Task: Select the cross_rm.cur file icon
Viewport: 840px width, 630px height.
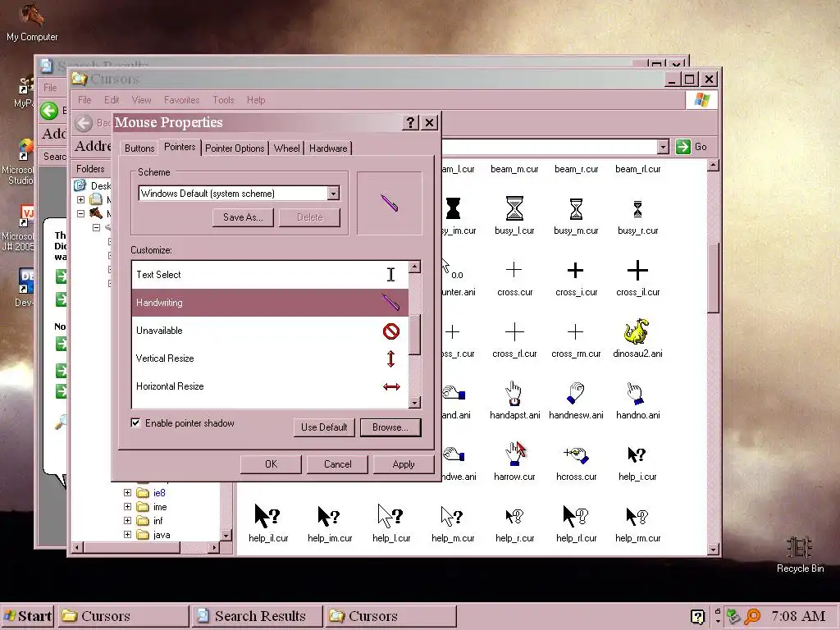Action: (x=575, y=332)
